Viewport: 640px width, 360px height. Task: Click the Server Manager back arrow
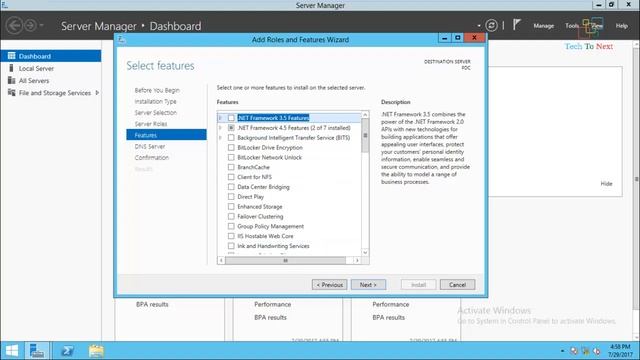pyautogui.click(x=14, y=26)
